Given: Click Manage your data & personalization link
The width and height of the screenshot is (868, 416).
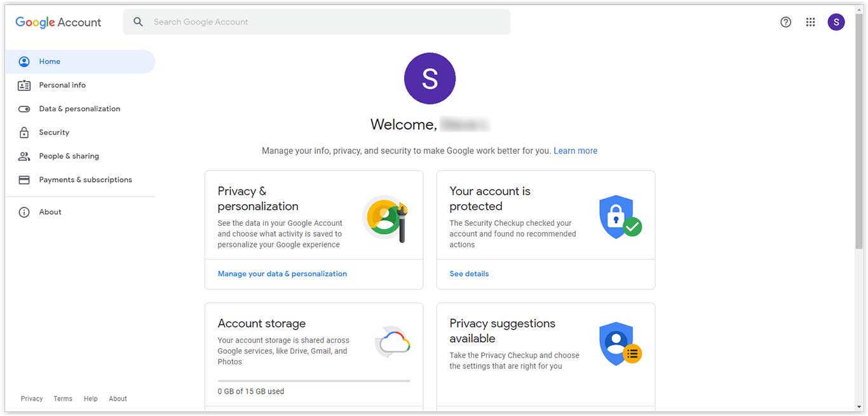Looking at the screenshot, I should coord(282,274).
